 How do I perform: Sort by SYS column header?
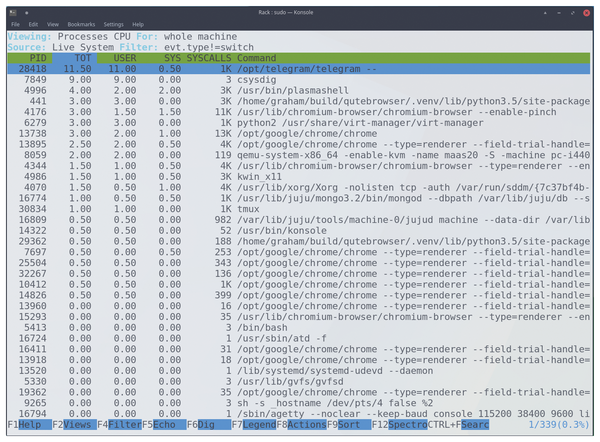(x=172, y=58)
